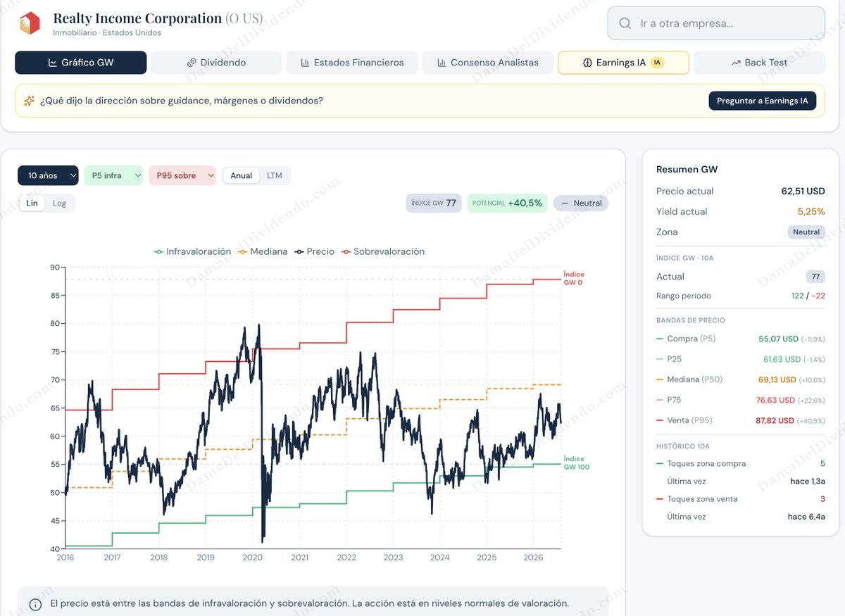Open Estados Financieros tab
The image size is (845, 616).
352,63
